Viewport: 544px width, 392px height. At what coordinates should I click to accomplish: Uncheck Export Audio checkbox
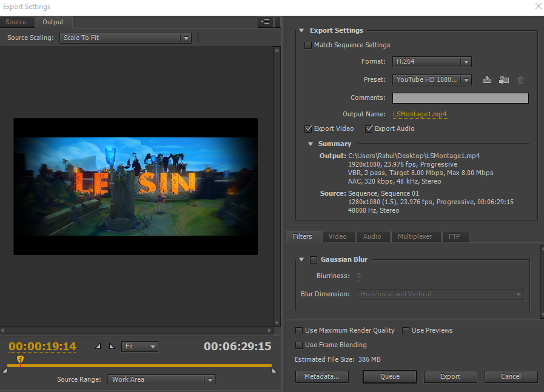pyautogui.click(x=369, y=129)
